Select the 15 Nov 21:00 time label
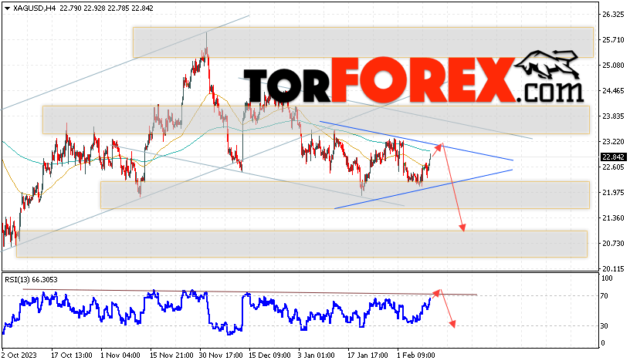Viewport: 630px width, 364px height. (171, 356)
